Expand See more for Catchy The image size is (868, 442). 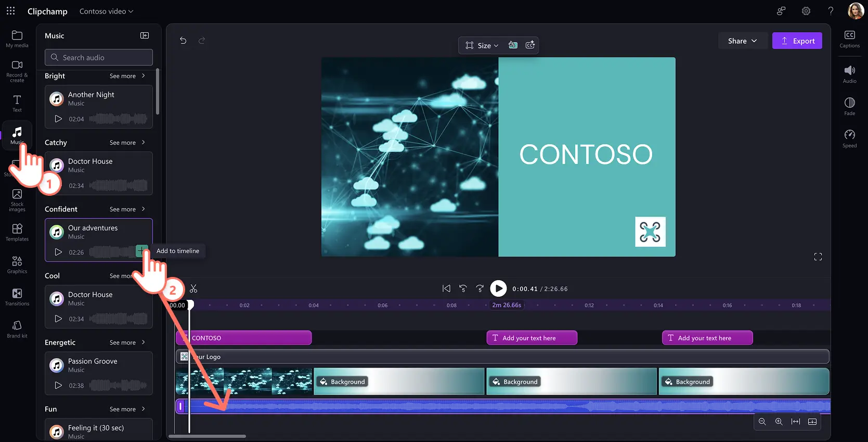coord(127,143)
